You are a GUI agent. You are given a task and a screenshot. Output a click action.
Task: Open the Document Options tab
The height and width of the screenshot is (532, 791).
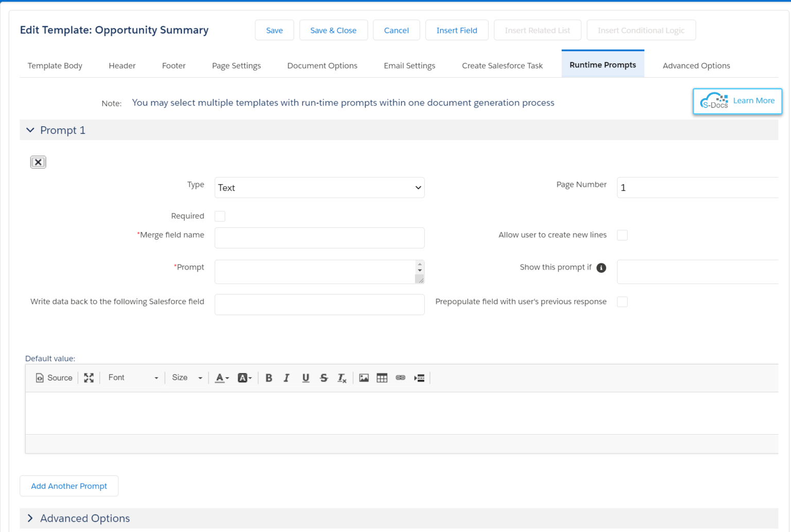click(x=322, y=66)
